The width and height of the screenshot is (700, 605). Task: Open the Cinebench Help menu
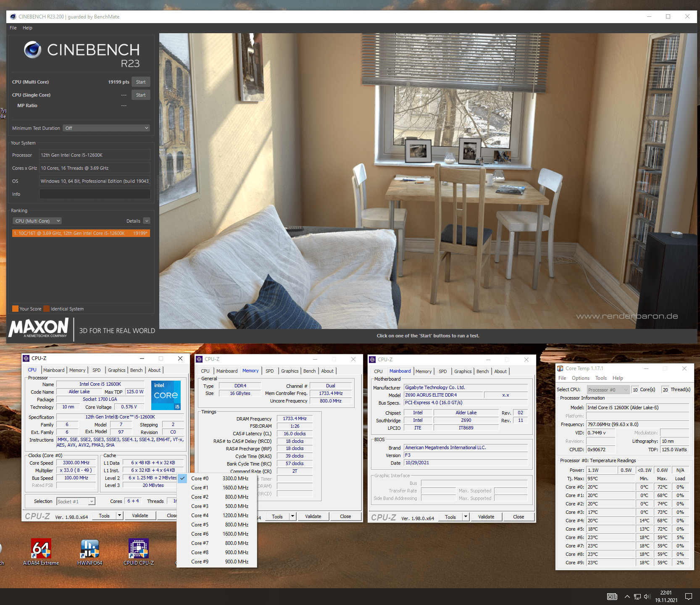point(27,28)
